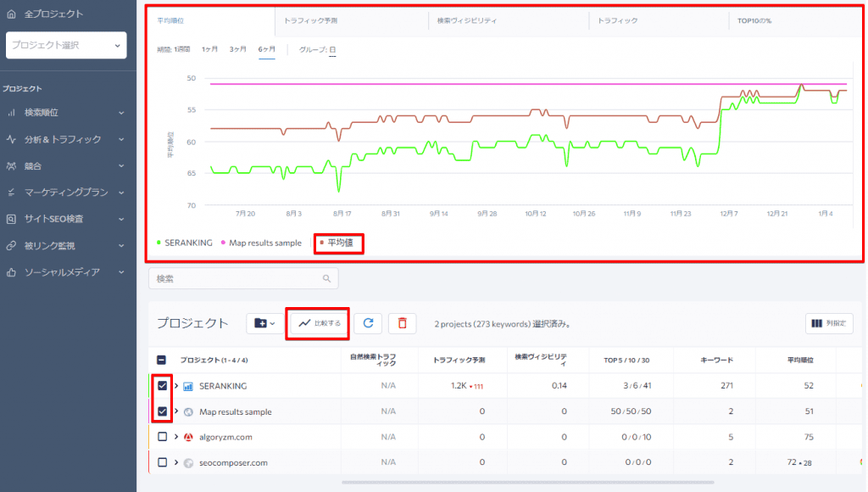This screenshot has width=868, height=492.
Task: Open the add project folder dropdown
Action: pos(264,323)
